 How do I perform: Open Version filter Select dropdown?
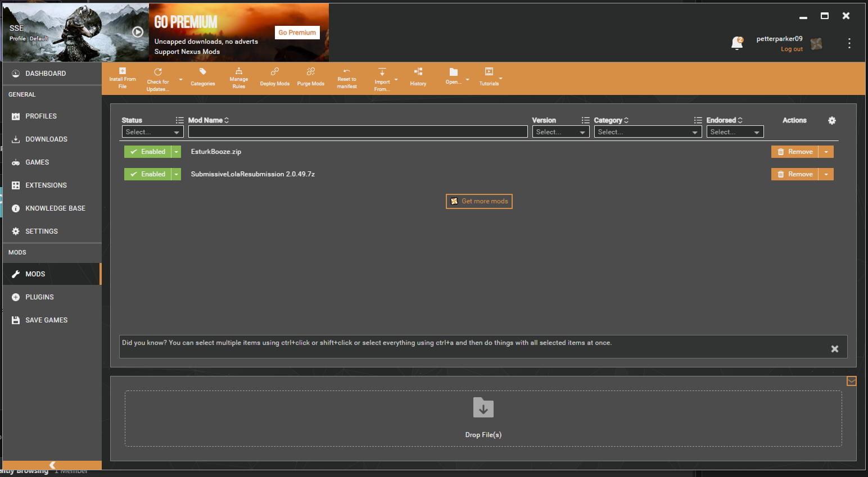[x=561, y=132]
